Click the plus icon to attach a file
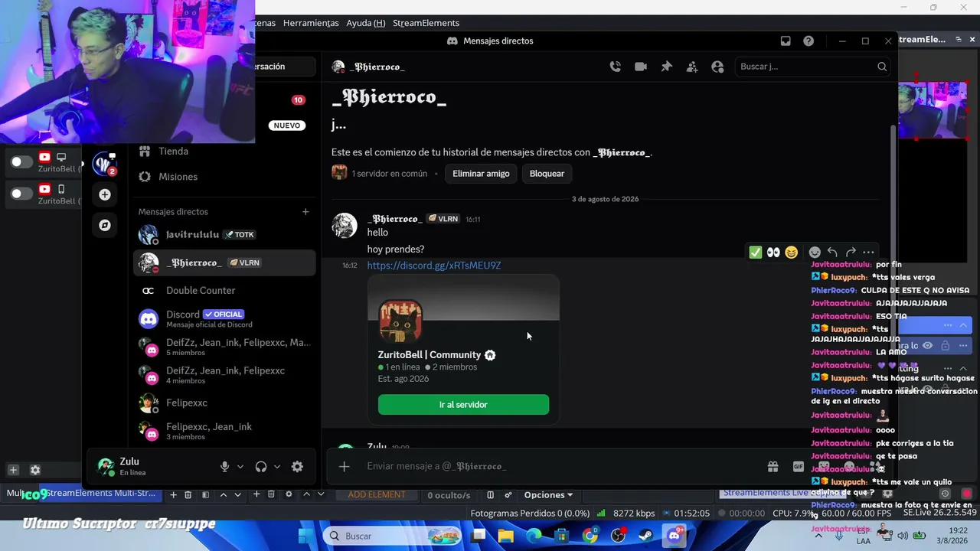980x551 pixels. point(345,466)
